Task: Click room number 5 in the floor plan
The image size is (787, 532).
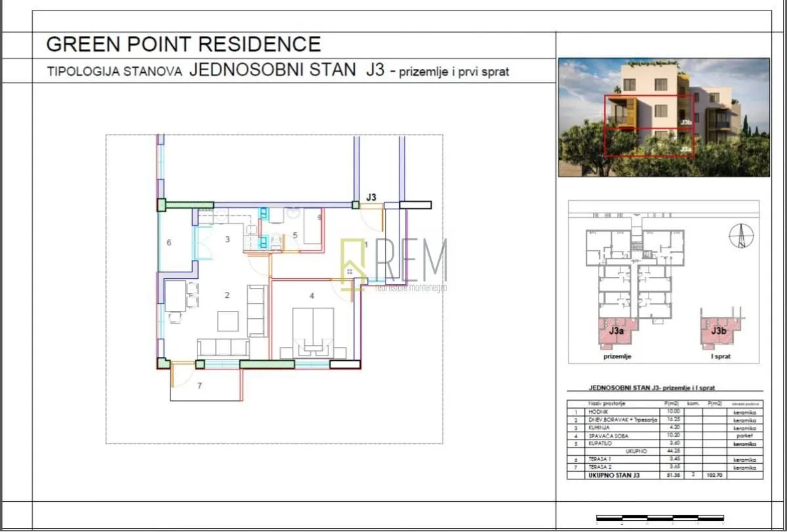Action: click(x=295, y=235)
